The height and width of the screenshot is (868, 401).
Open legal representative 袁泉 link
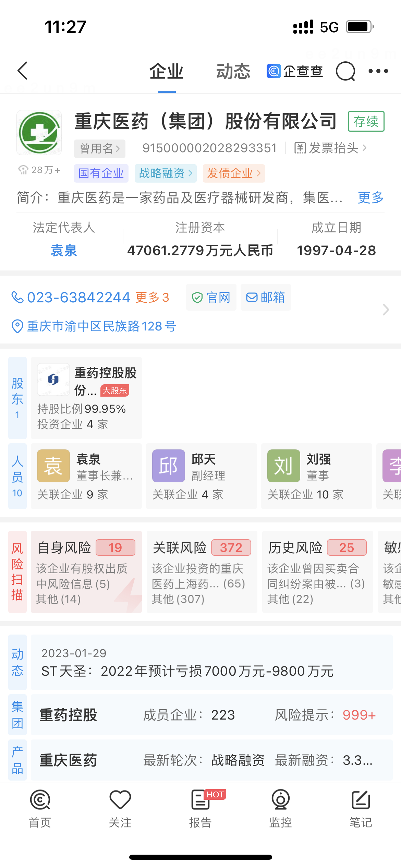point(64,251)
